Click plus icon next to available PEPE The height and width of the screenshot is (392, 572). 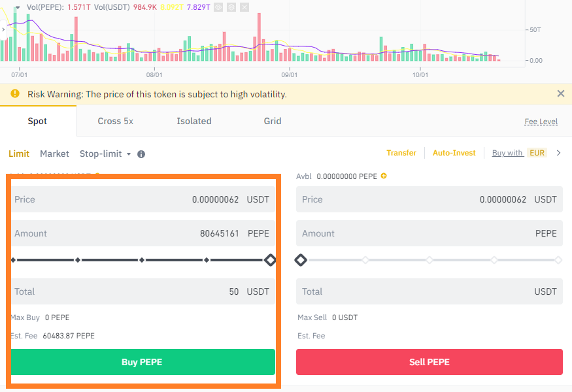click(384, 176)
